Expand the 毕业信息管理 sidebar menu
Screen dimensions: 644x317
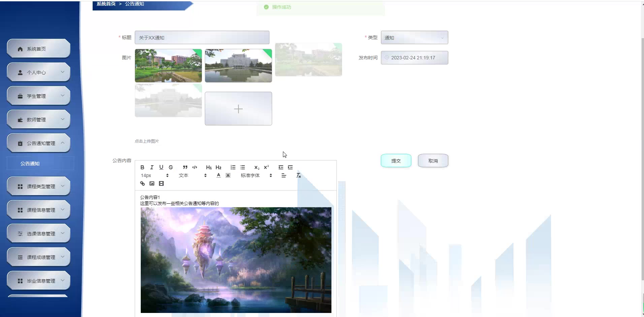click(x=38, y=281)
